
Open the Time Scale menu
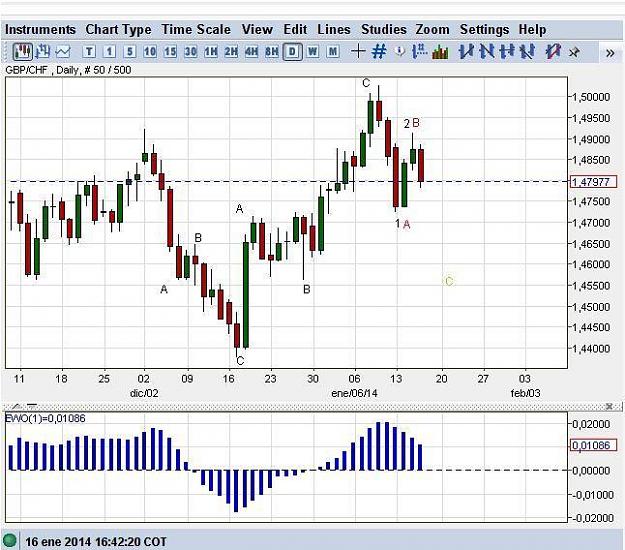pyautogui.click(x=196, y=29)
